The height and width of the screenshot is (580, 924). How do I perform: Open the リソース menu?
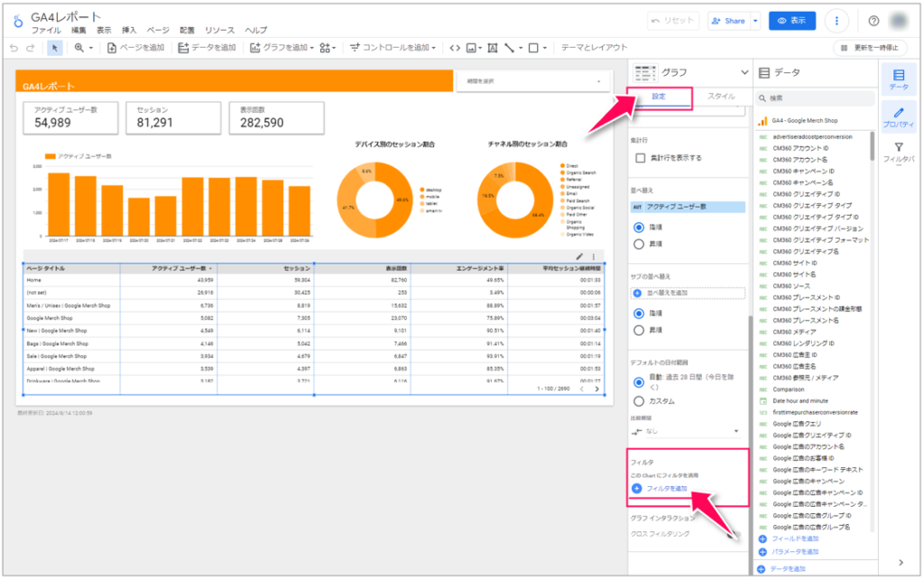(x=220, y=31)
